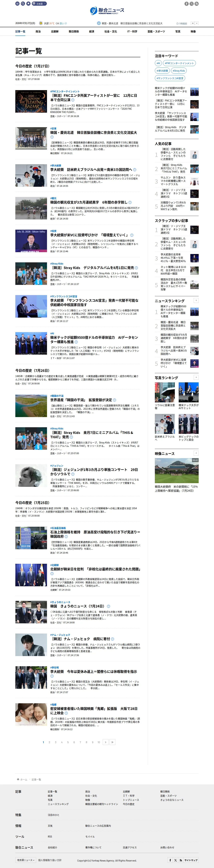Pause the headline ticker
Viewport: 214px width, 868px height.
point(193,24)
